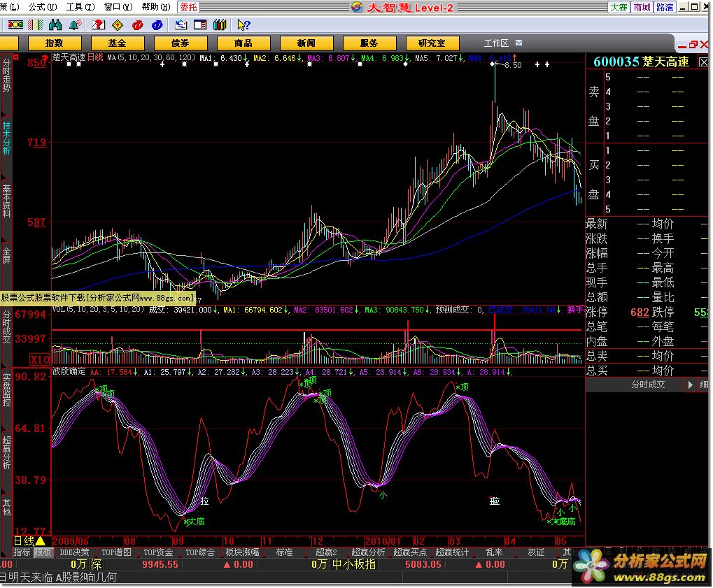Click the 基金 yellow button
This screenshot has width=713, height=588.
click(x=118, y=43)
